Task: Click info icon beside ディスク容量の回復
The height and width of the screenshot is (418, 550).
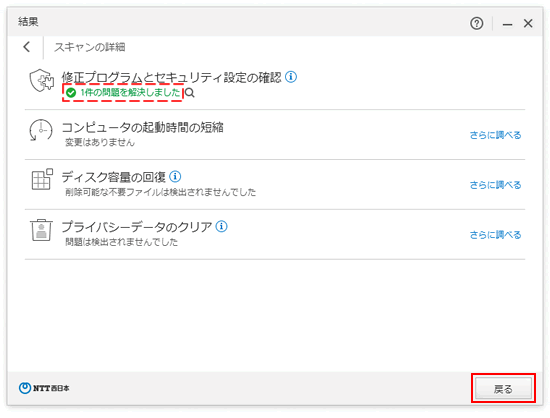Action: (x=175, y=176)
